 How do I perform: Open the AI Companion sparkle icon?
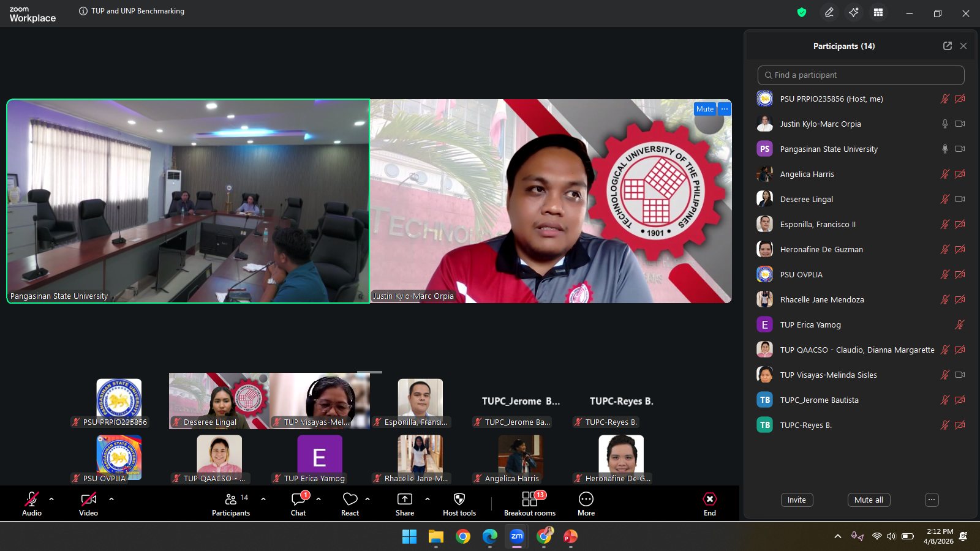(853, 13)
